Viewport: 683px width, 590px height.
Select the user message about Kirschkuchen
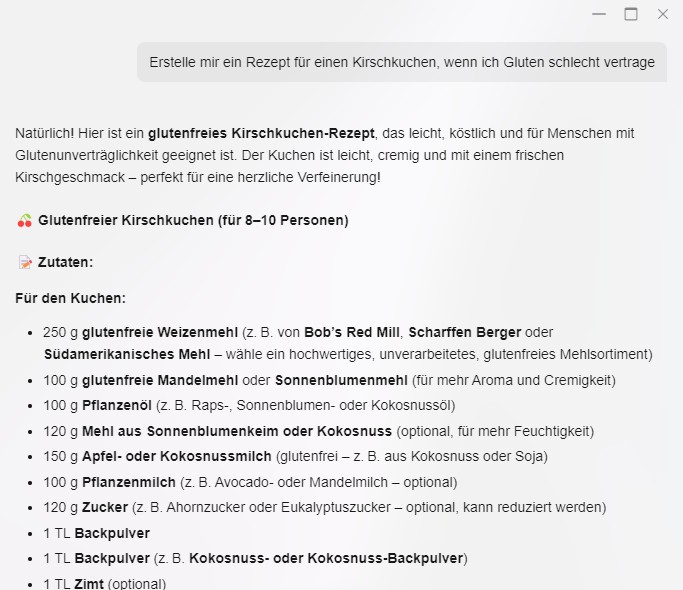point(402,62)
